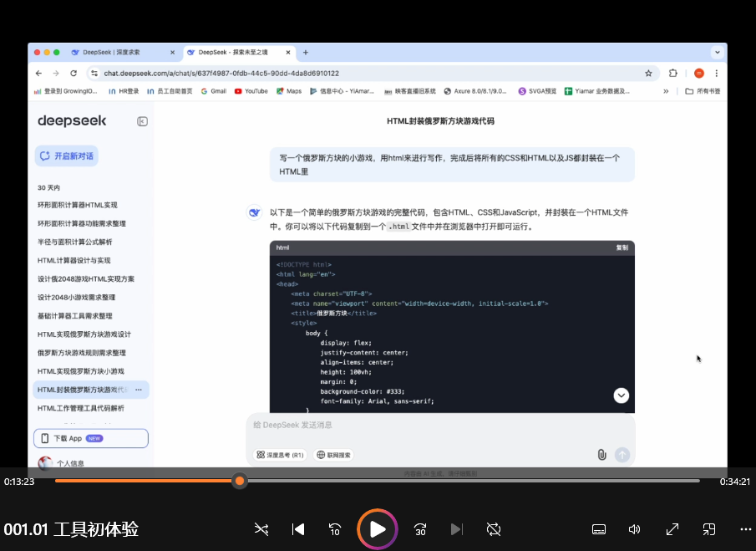This screenshot has height=551, width=756.
Task: Open more options for selected chat
Action: coord(139,390)
